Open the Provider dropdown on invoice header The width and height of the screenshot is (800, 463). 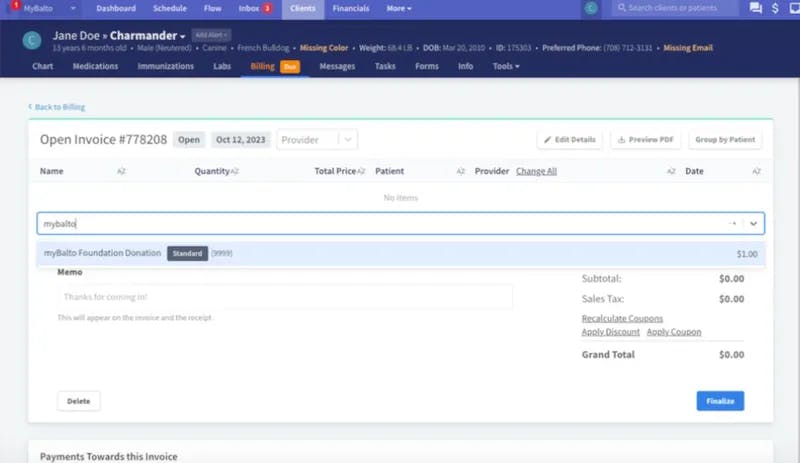pos(317,140)
